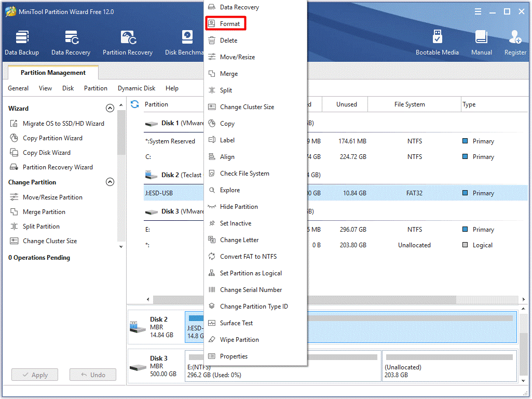This screenshot has height=399, width=532.
Task: Open the General menu
Action: 18,88
